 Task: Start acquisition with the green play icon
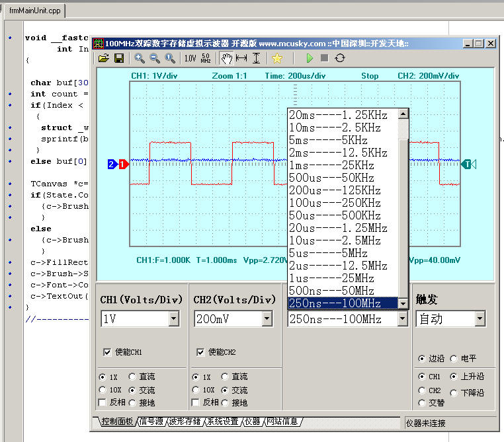point(310,58)
